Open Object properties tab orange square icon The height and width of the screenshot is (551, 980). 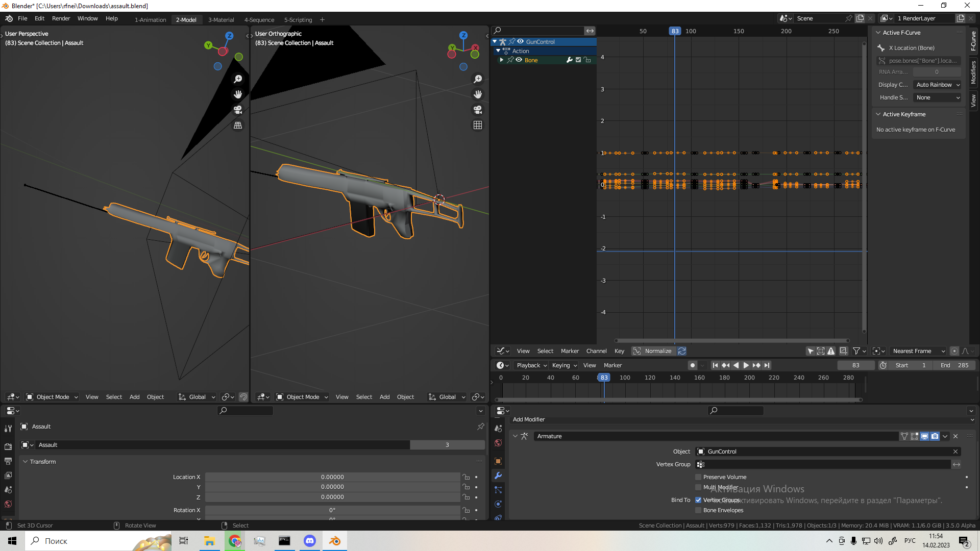[x=498, y=461]
